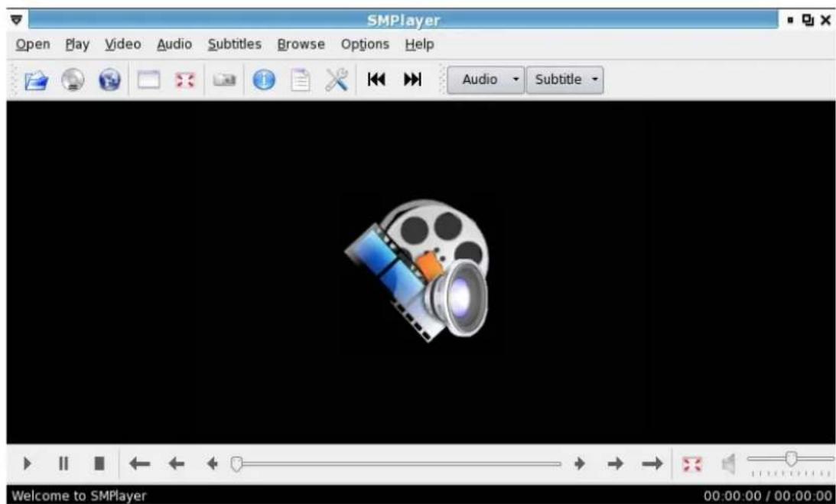The width and height of the screenshot is (836, 504).
Task: Skip forward with the shortest right arrow
Action: pyautogui.click(x=580, y=464)
